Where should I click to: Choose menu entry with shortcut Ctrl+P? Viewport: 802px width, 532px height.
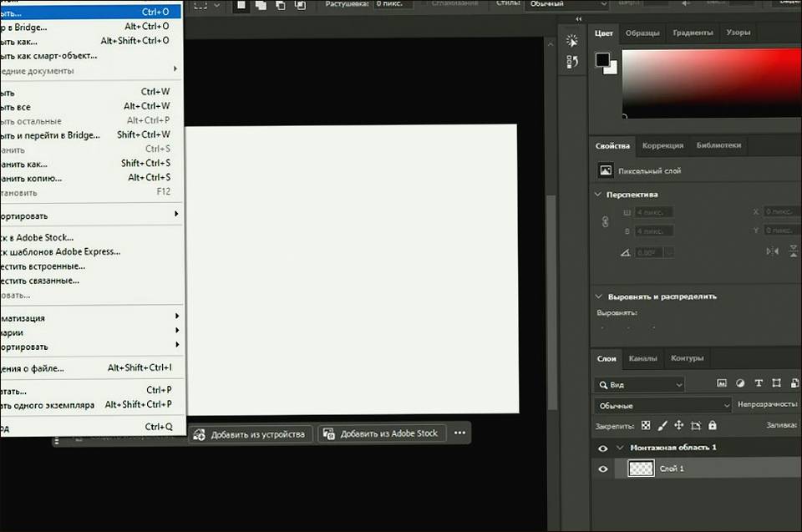[91, 390]
